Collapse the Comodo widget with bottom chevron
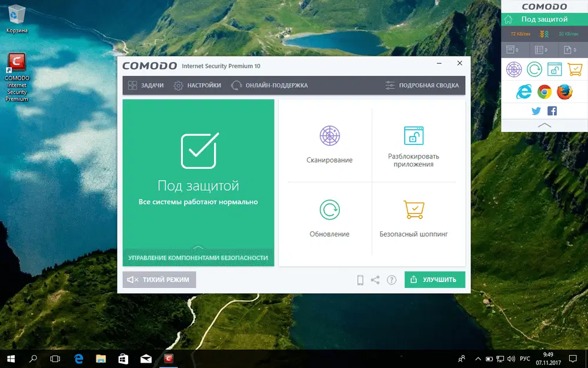 tap(544, 125)
